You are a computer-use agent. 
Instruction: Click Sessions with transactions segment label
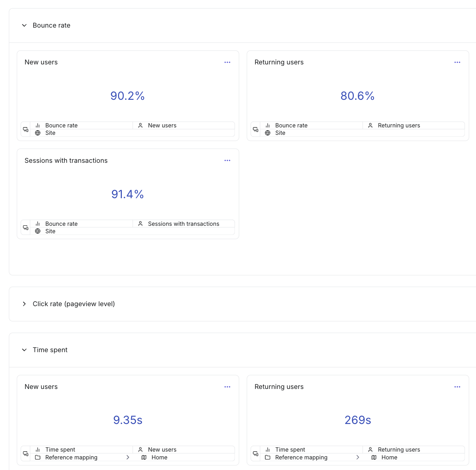pos(183,224)
